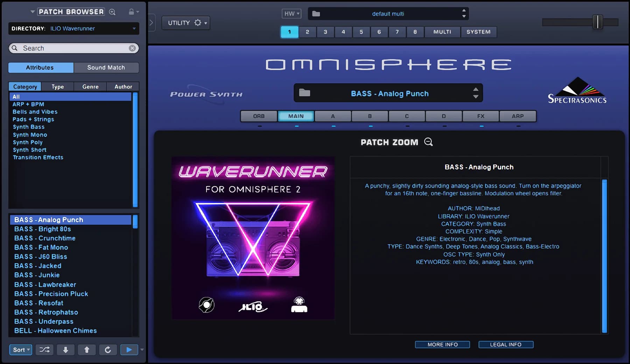Screen dimensions: 630x364
Task: Click the refresh icon in the patch browser
Action: pos(108,350)
